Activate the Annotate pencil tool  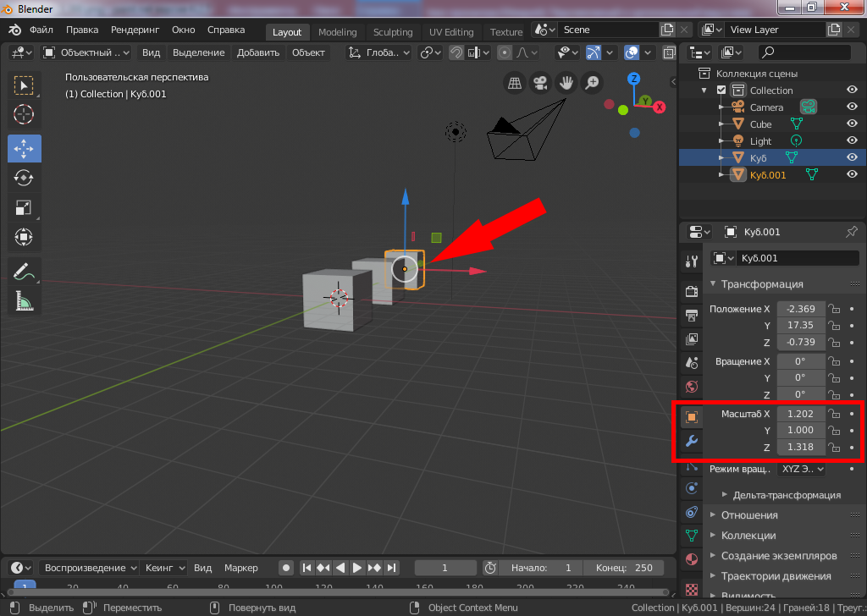coord(24,272)
